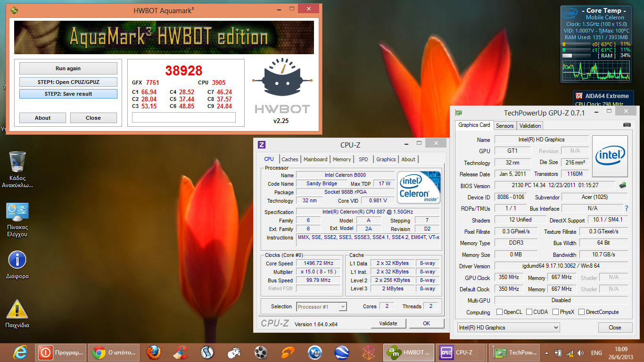Open the Sensors tab in GPU-Z
The height and width of the screenshot is (362, 644).
pos(505,126)
